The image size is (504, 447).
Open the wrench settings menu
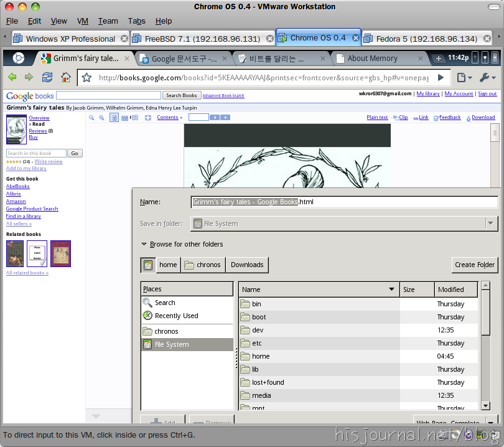pyautogui.click(x=487, y=77)
